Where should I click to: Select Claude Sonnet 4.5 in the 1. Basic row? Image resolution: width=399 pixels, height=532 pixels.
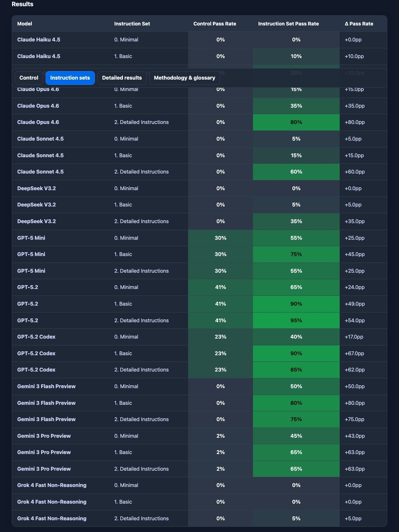[40, 156]
